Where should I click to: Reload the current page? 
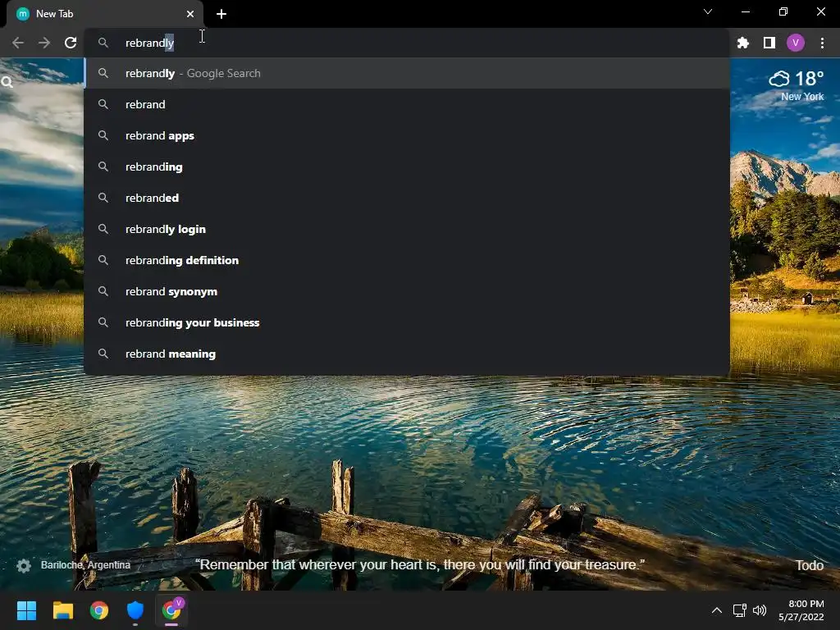pos(71,43)
